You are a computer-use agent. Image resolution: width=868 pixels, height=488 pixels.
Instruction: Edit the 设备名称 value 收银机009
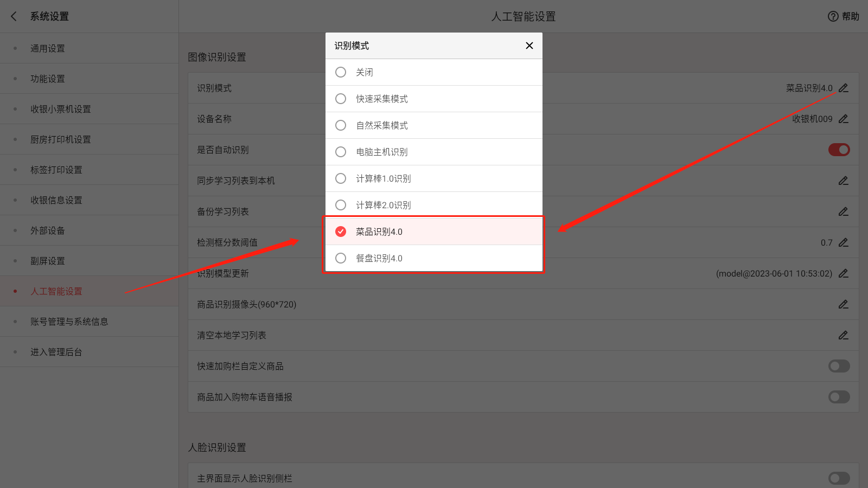tap(844, 119)
